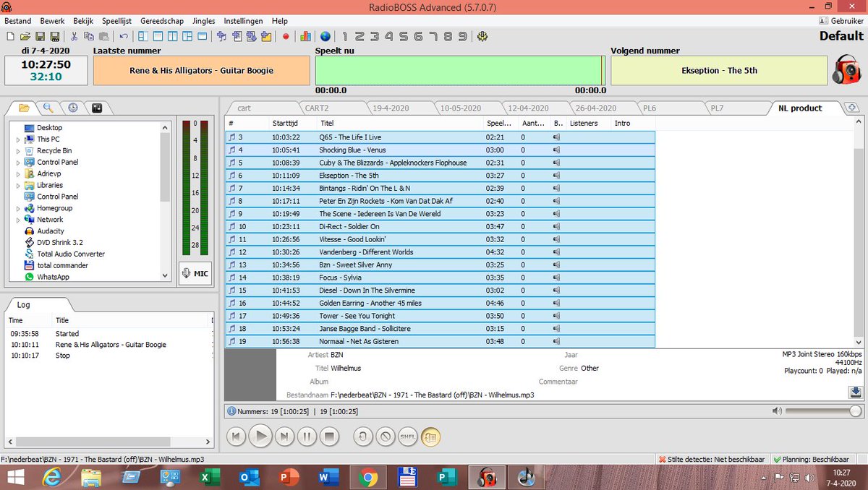Undo the last action with the undo arrow
This screenshot has width=868, height=490.
click(124, 36)
